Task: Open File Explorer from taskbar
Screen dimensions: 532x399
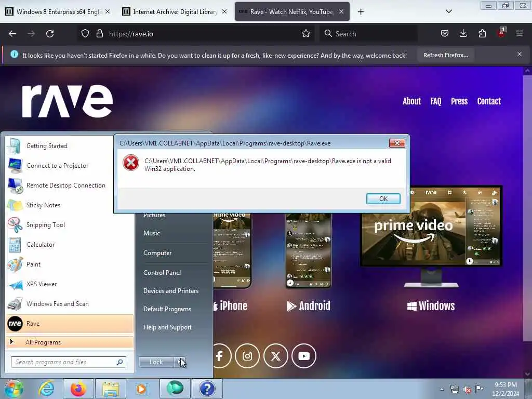Action: [111, 389]
